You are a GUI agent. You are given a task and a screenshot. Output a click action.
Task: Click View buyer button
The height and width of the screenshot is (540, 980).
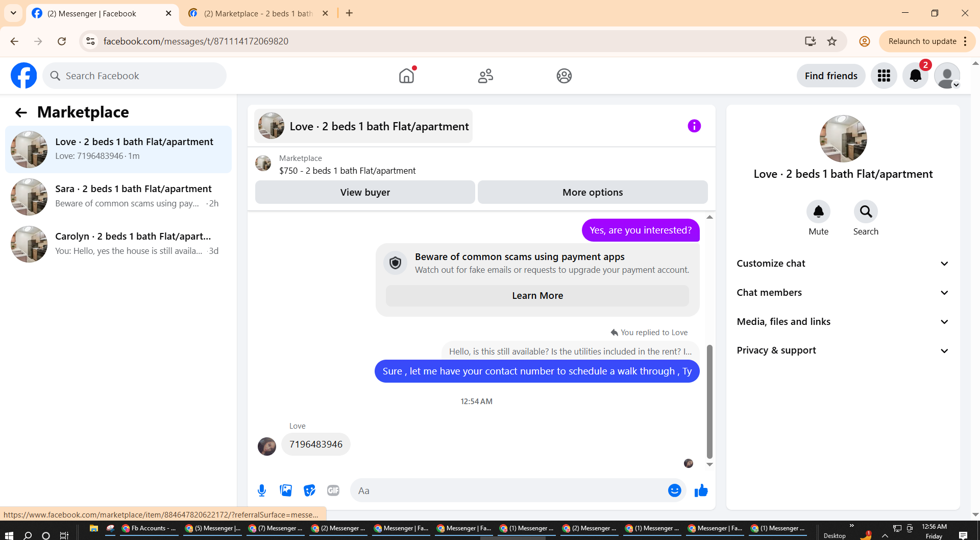(365, 193)
